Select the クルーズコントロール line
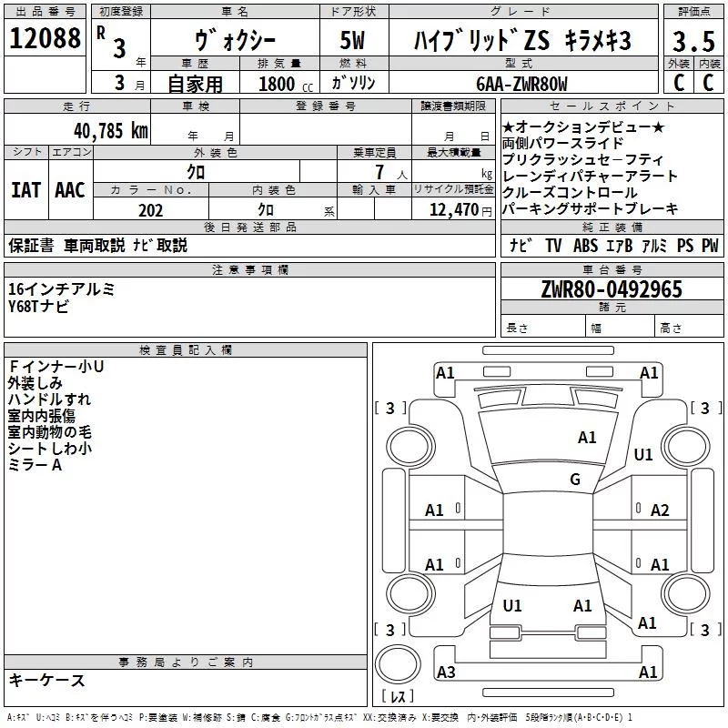The width and height of the screenshot is (728, 728). pos(570,192)
